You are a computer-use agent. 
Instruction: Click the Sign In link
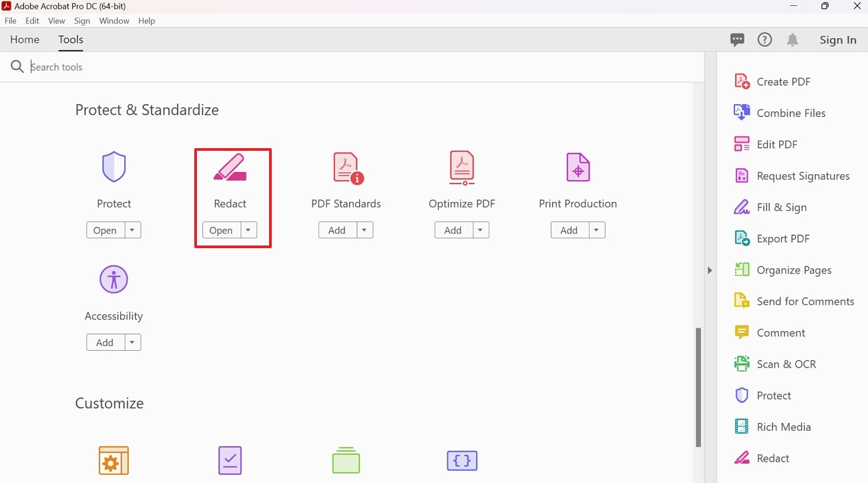(x=838, y=40)
